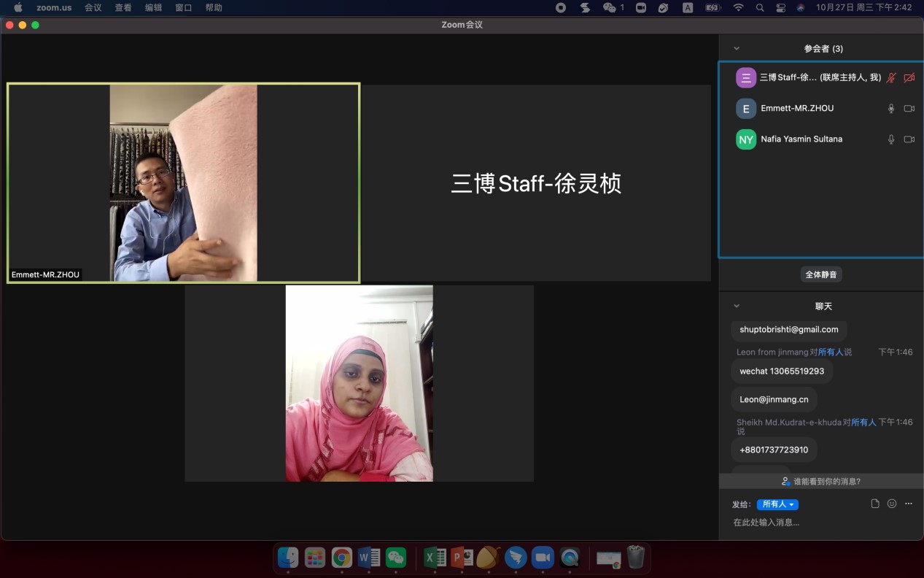Open the 帮助 menu
This screenshot has width=924, height=578.
pyautogui.click(x=214, y=8)
